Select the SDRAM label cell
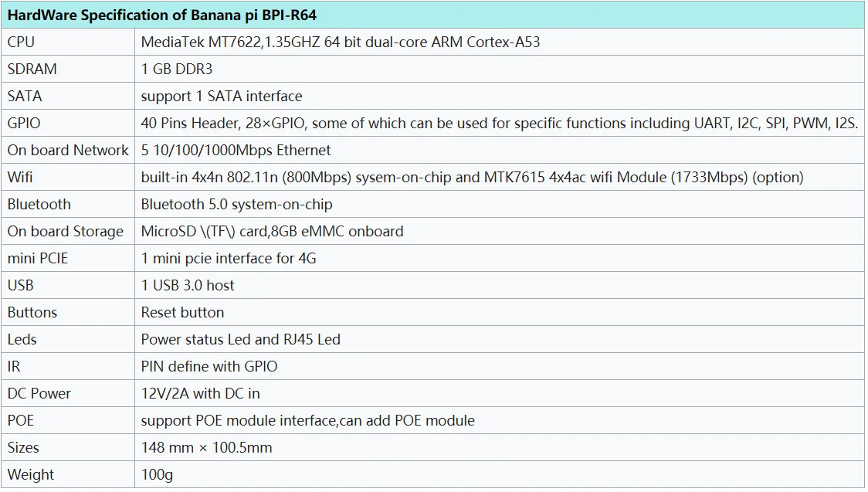Image resolution: width=868 pixels, height=492 pixels. 32,70
